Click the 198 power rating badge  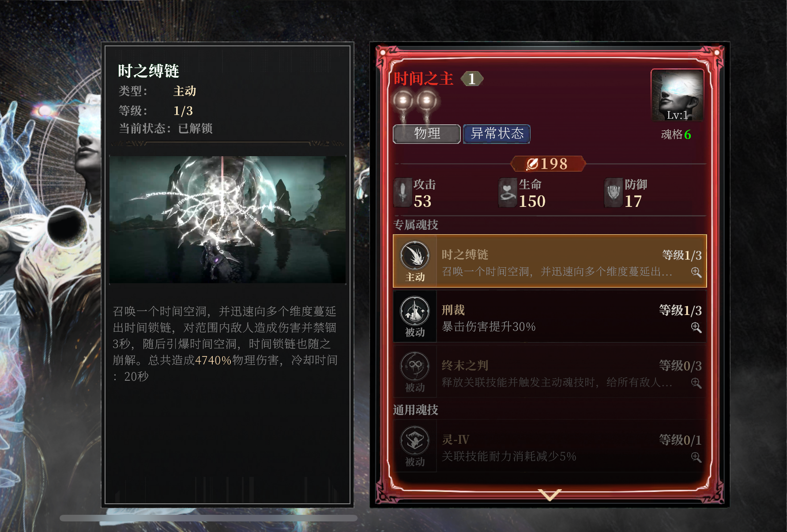click(x=548, y=164)
